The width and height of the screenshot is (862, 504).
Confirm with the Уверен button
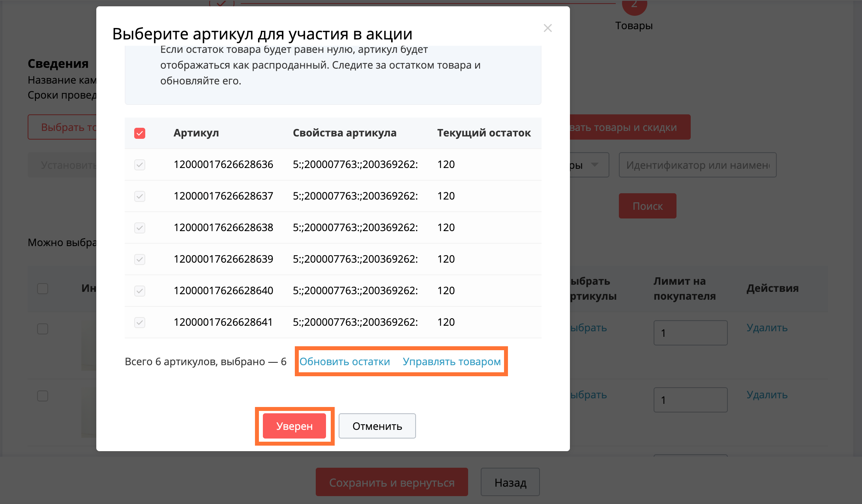pos(294,426)
